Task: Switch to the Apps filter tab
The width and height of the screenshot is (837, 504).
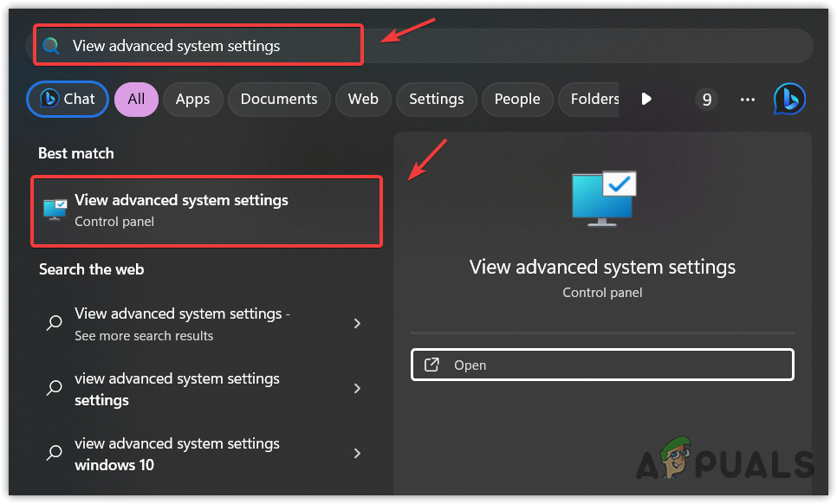Action: tap(192, 100)
